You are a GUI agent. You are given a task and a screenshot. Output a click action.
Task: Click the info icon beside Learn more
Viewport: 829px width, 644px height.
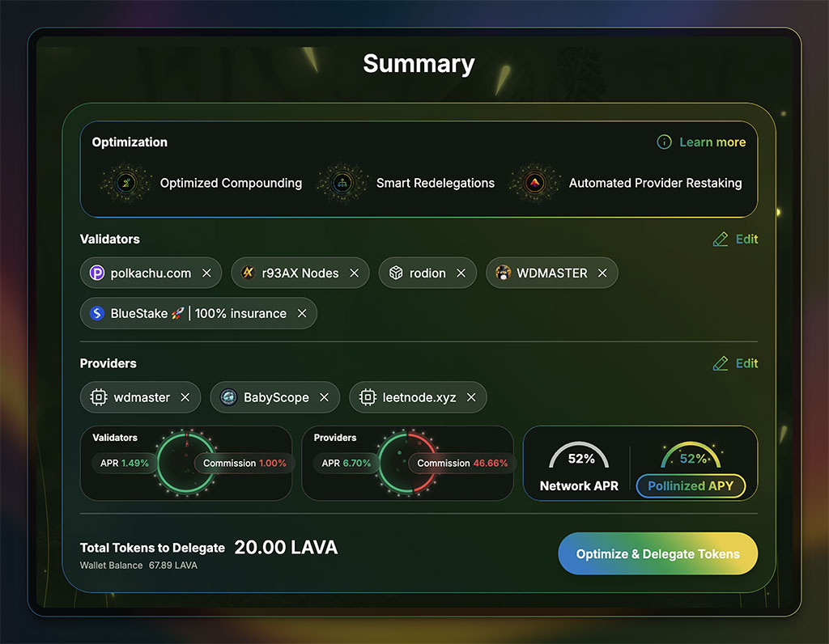tap(664, 142)
